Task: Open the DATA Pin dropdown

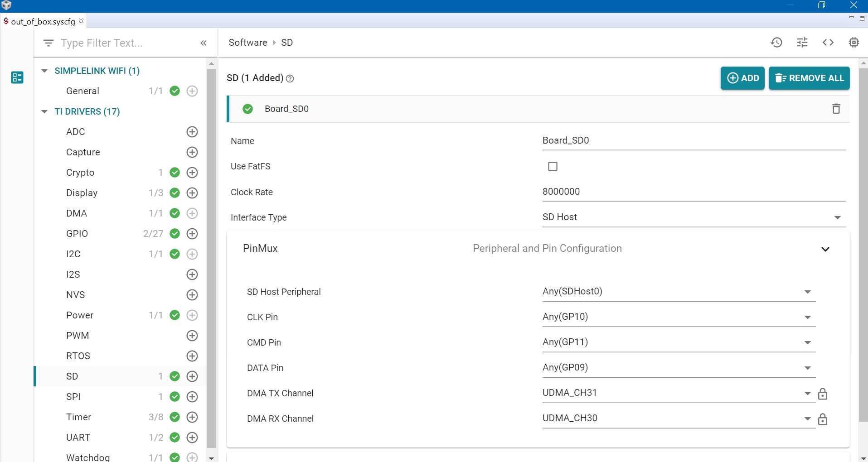Action: tap(679, 368)
